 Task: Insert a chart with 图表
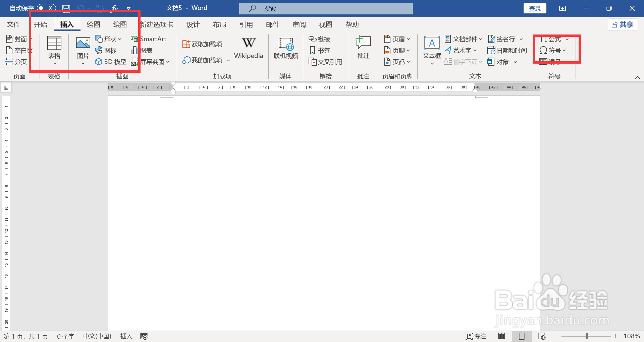pos(142,51)
